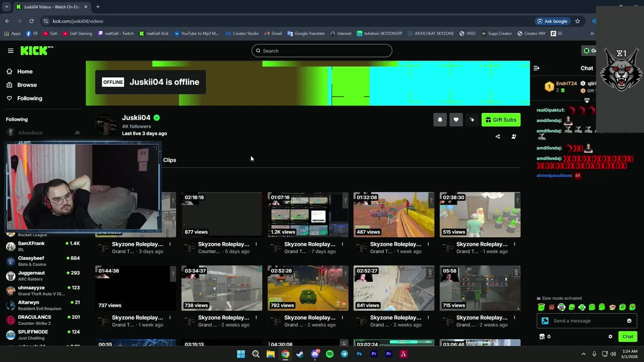Click the sparkle icon beside Gift Subs
The height and width of the screenshot is (362, 644).
pyautogui.click(x=472, y=120)
